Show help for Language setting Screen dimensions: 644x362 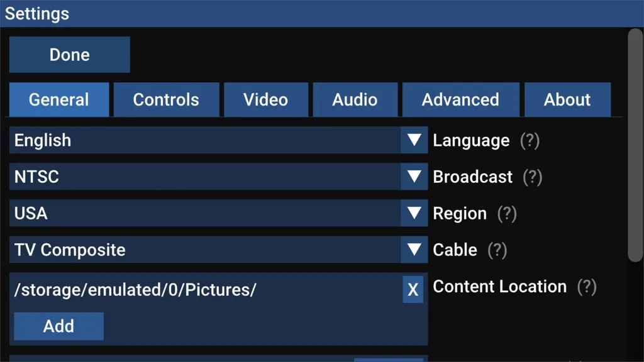coord(530,141)
